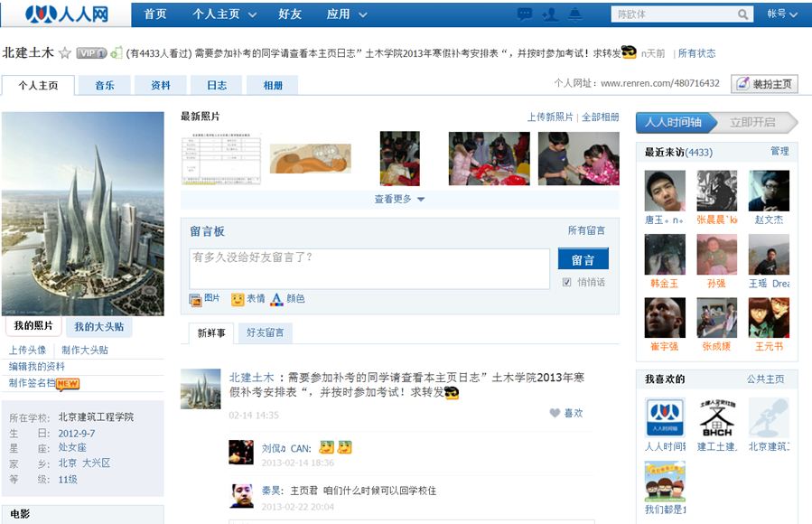Screen dimensions: 812x524
Task: Click the message board text input field
Action: pos(369,268)
